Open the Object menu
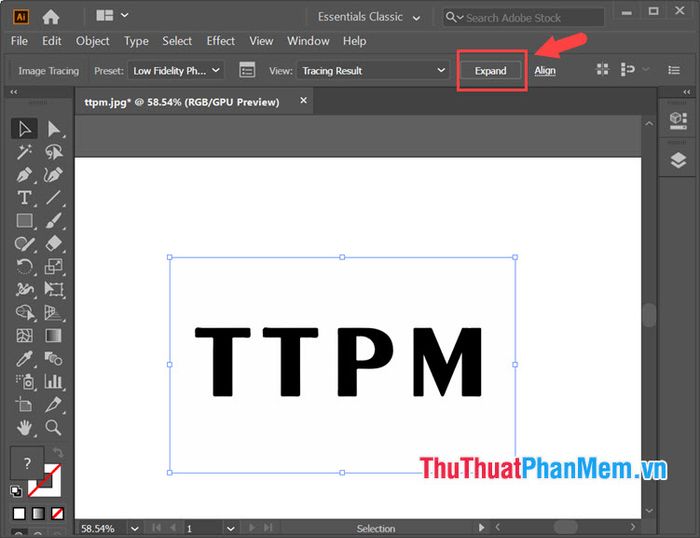The height and width of the screenshot is (538, 700). (x=92, y=41)
